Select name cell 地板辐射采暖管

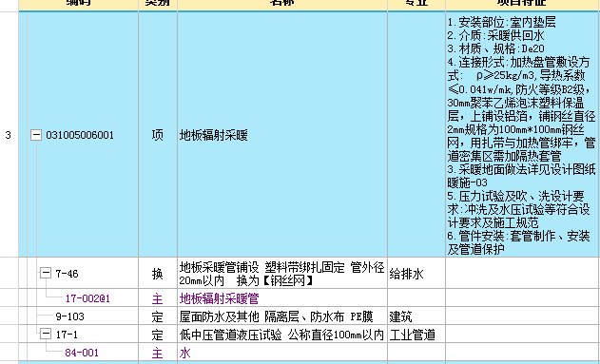282,298
